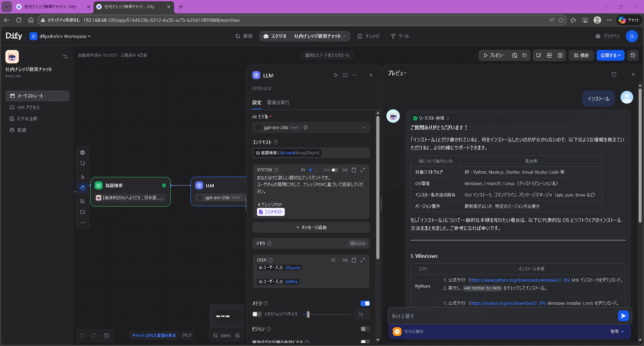Zoom out the canvas
Viewport: 644px width, 346px height.
[x=215, y=336]
